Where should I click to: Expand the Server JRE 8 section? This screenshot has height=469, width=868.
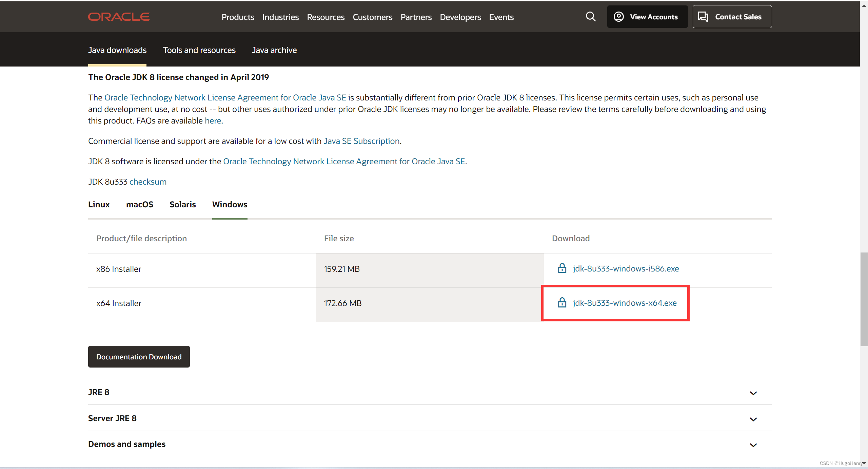(x=753, y=419)
